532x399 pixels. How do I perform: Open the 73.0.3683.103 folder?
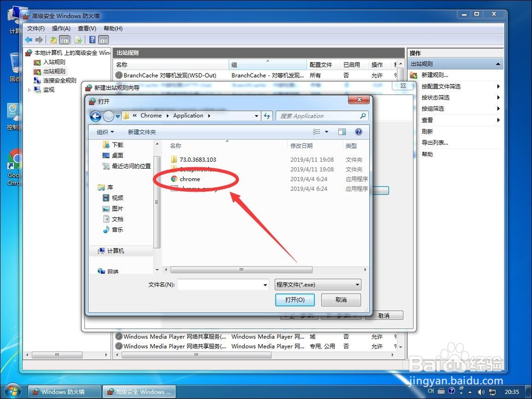(197, 159)
